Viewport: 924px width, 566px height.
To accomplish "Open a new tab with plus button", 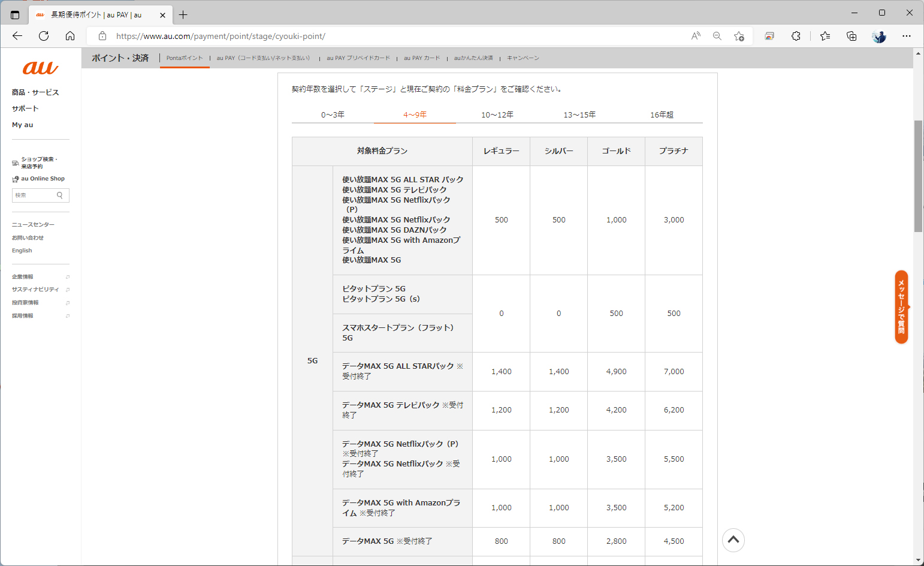I will pyautogui.click(x=183, y=14).
